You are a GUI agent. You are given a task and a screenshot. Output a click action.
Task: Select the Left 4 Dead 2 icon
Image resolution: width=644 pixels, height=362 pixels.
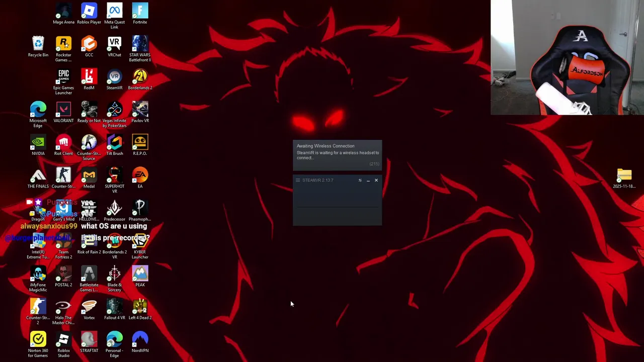coord(140,309)
